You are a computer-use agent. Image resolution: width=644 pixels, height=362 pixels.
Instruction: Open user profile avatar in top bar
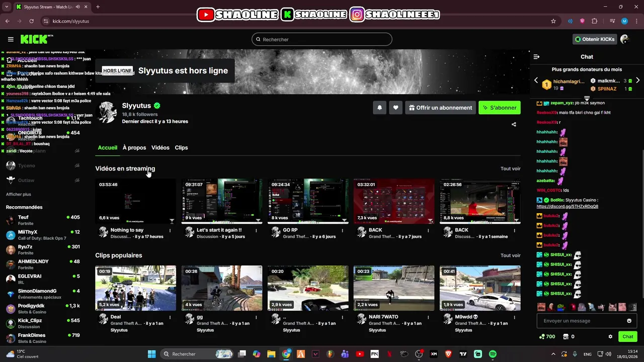pyautogui.click(x=624, y=39)
